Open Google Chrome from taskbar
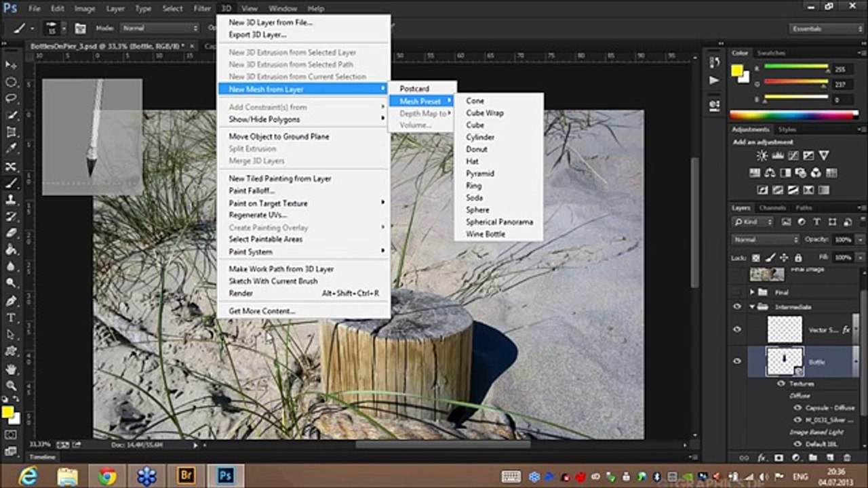The height and width of the screenshot is (488, 868). (x=106, y=476)
